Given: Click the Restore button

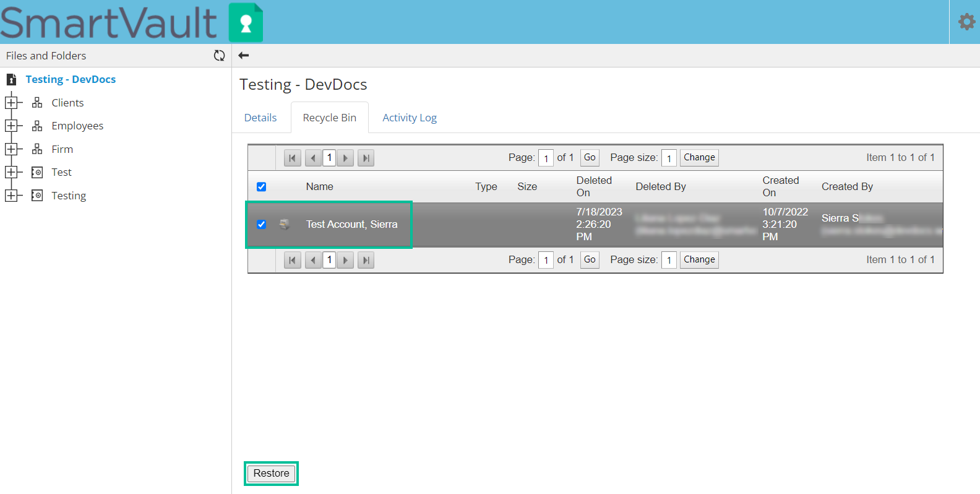Looking at the screenshot, I should click(x=271, y=474).
